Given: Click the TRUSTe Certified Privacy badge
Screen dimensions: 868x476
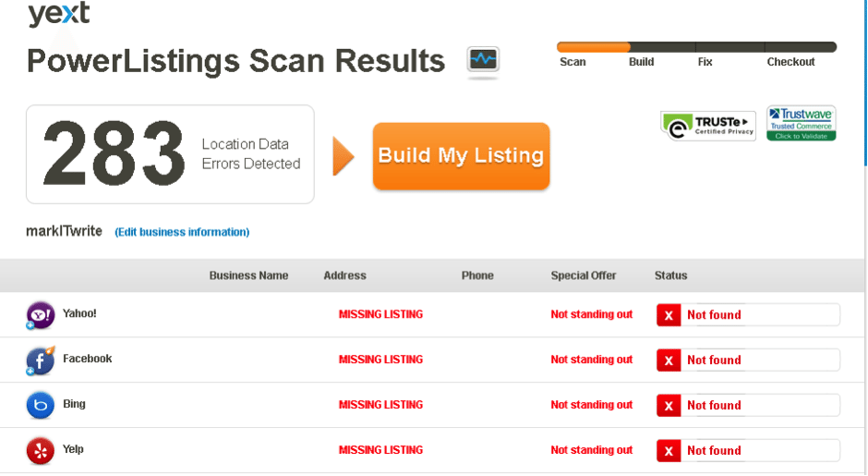Looking at the screenshot, I should (708, 126).
